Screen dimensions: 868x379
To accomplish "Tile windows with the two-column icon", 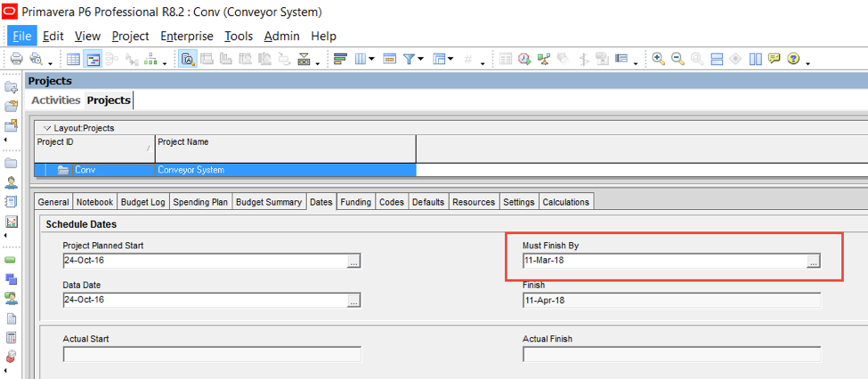I will (x=756, y=60).
